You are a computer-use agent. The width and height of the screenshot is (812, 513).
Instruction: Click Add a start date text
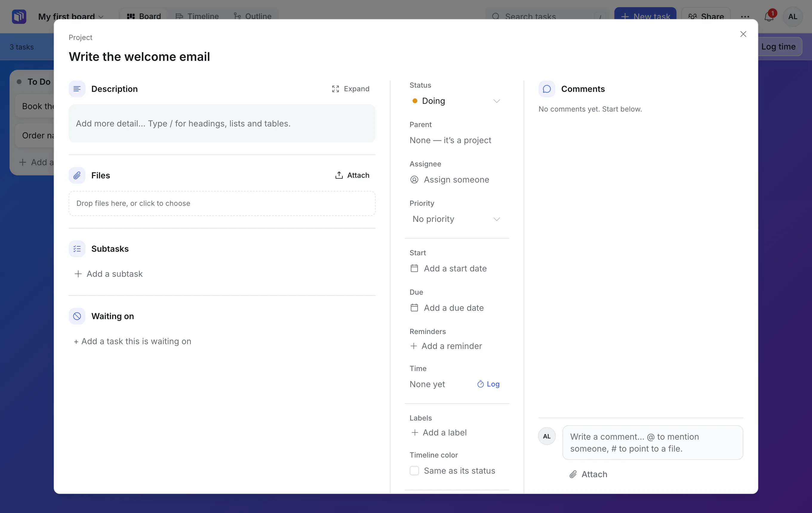tap(455, 268)
